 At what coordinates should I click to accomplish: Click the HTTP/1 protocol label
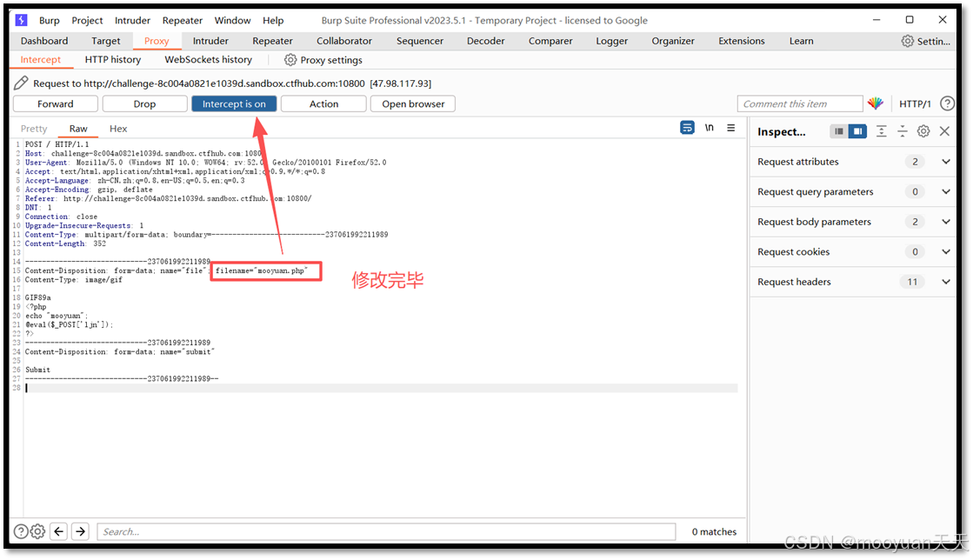916,103
